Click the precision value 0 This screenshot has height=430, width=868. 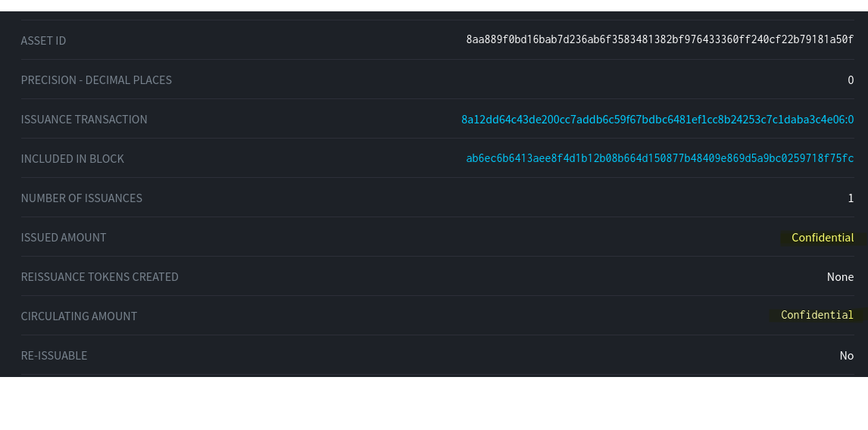tap(851, 80)
